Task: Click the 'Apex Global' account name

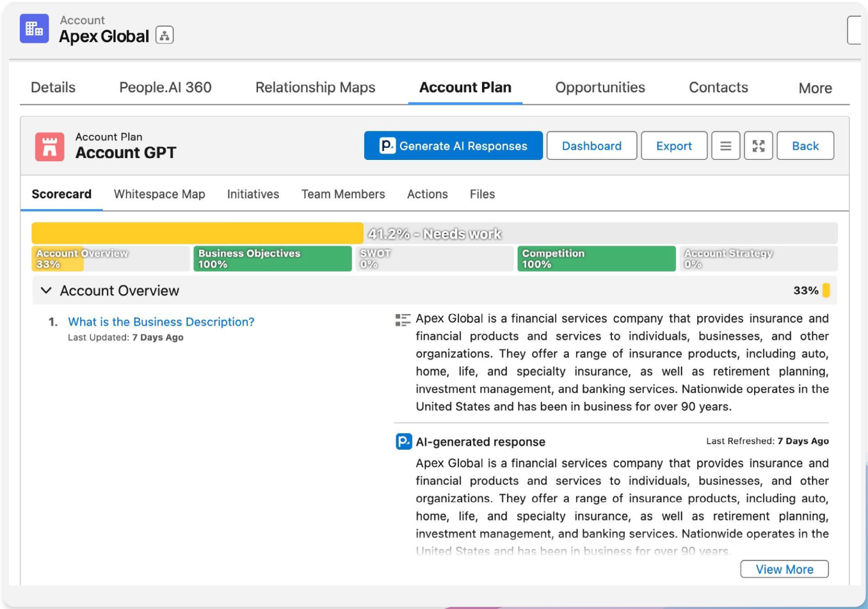Action: pos(104,36)
